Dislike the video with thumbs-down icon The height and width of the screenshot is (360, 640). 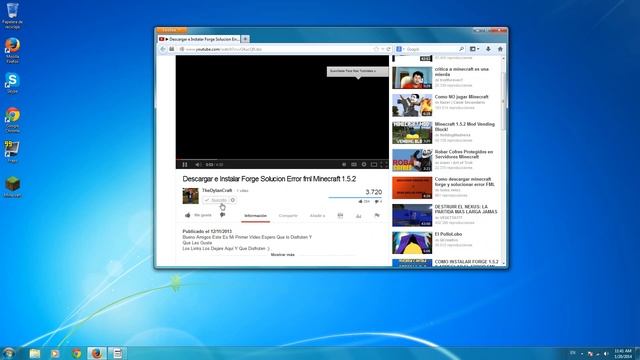[x=222, y=215]
